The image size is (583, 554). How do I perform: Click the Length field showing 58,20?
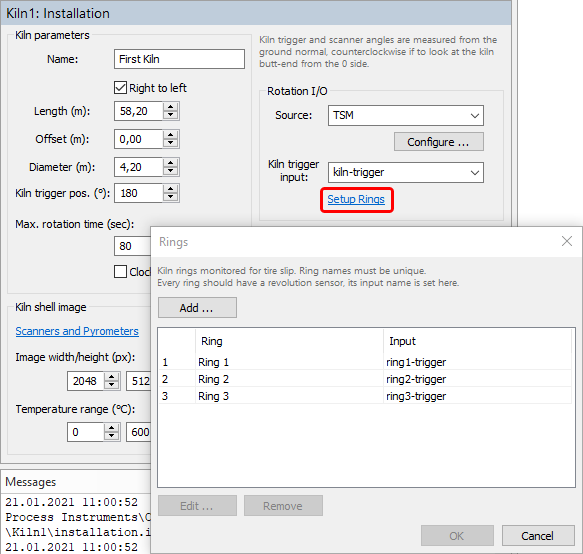tap(138, 111)
